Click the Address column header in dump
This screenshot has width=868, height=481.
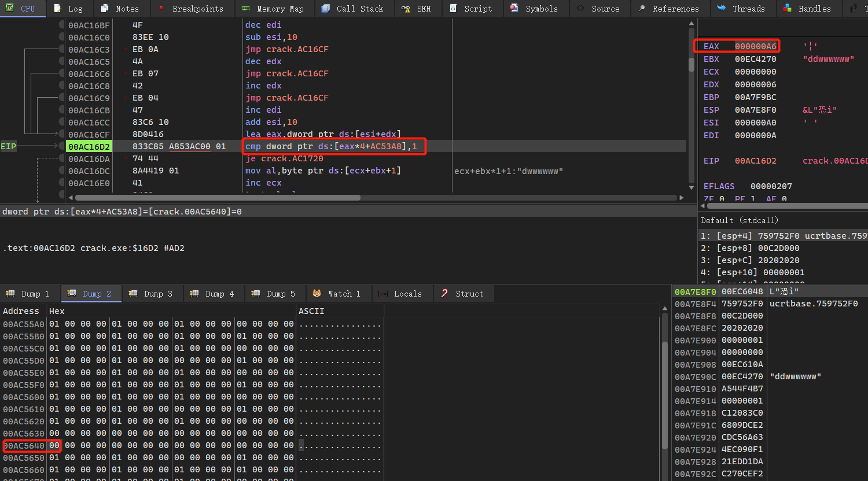[21, 311]
